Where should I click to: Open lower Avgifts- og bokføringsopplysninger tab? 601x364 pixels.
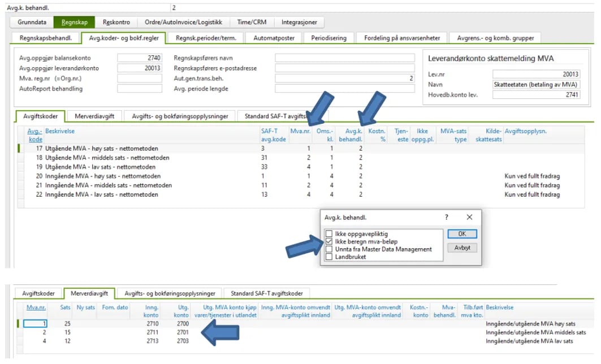click(170, 293)
